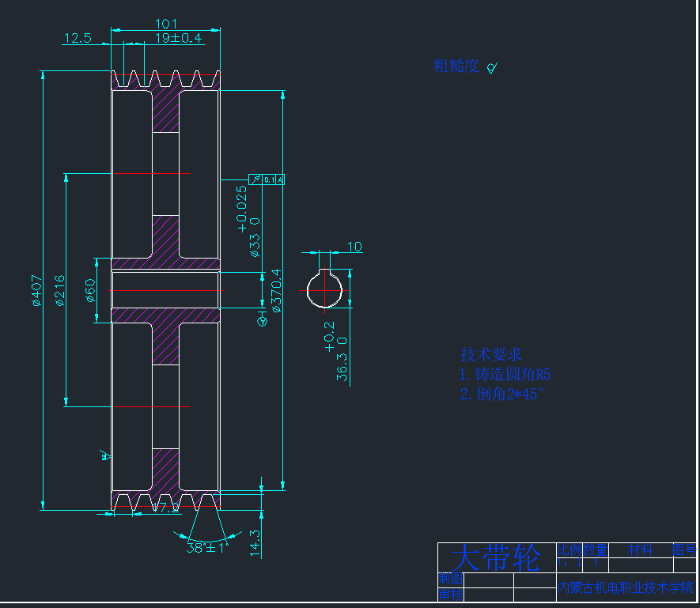
Task: Select the 内蒙古机电职业技术学院 title block text
Action: point(625,587)
